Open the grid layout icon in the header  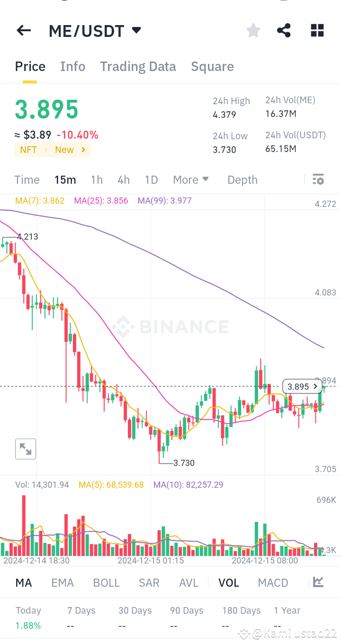[317, 30]
